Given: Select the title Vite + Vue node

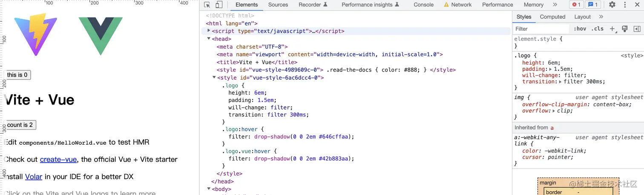Looking at the screenshot, I should click(257, 62).
